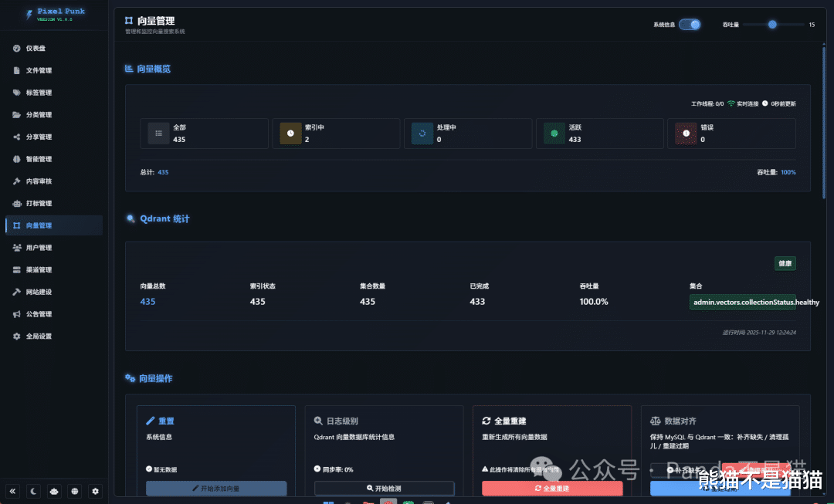Adjust the 吞吐量 slider handle

pyautogui.click(x=772, y=25)
